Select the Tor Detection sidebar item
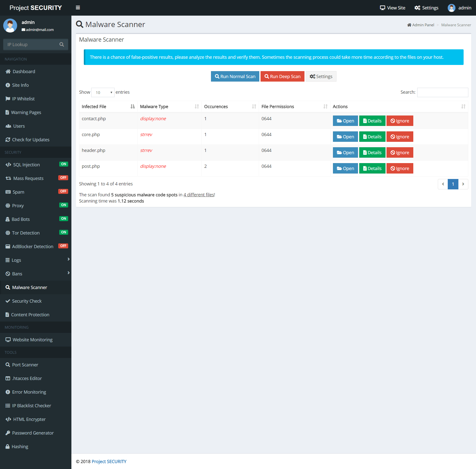The width and height of the screenshot is (476, 469). click(26, 233)
